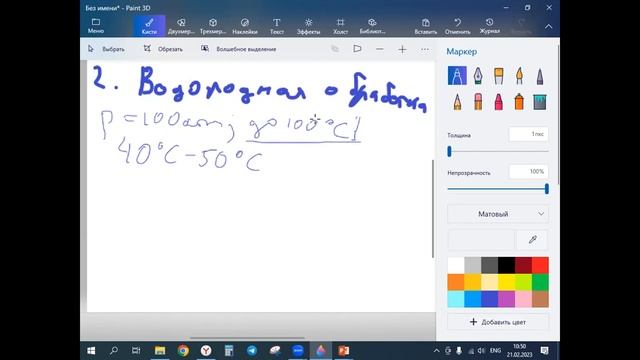The image size is (640, 360).
Task: Select the Marker brush
Action: [x=457, y=76]
